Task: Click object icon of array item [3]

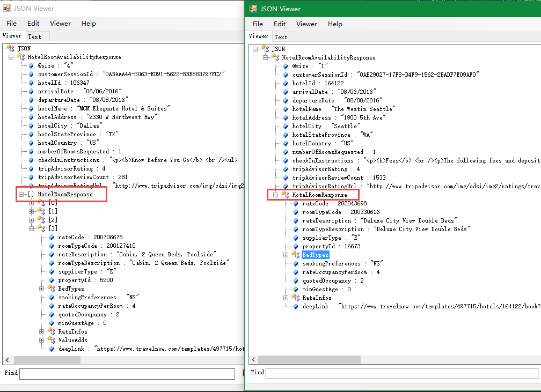Action: click(41, 228)
